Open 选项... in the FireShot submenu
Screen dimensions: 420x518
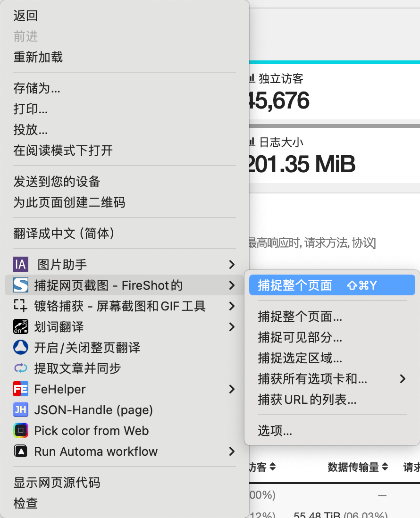[275, 431]
